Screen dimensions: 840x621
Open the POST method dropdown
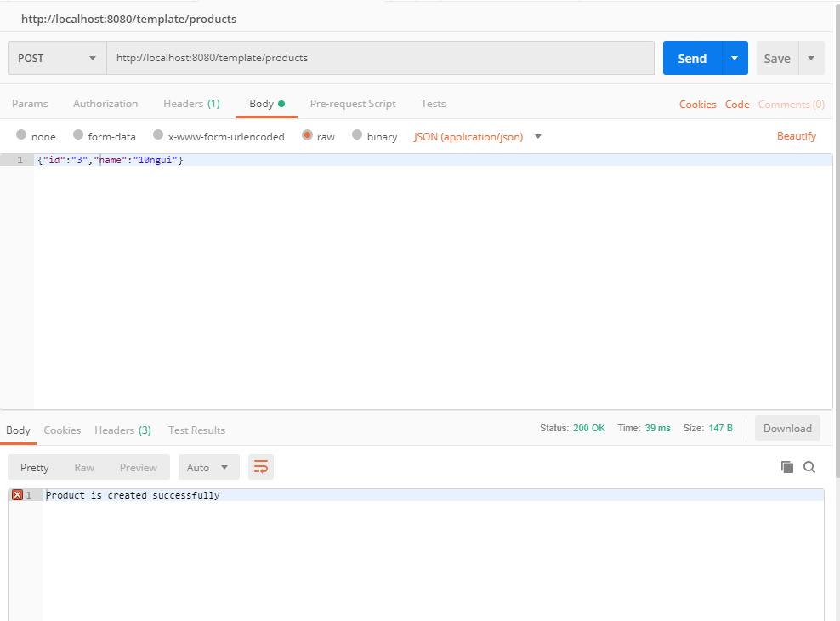57,58
